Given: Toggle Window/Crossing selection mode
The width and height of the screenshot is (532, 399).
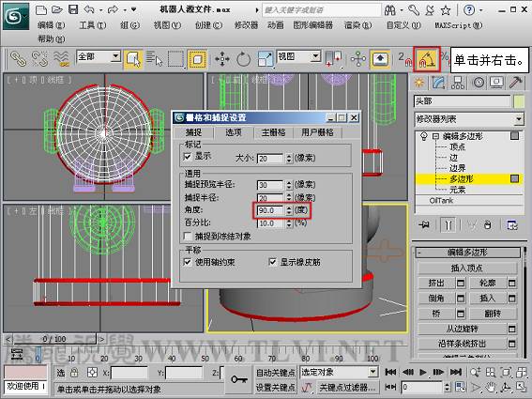Looking at the screenshot, I should point(197,60).
